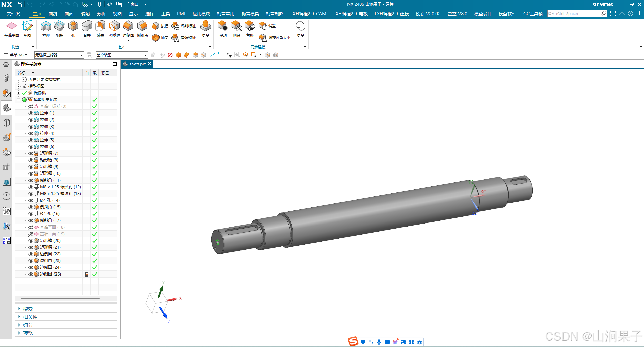Expand the 摄像机 tree node

click(18, 93)
